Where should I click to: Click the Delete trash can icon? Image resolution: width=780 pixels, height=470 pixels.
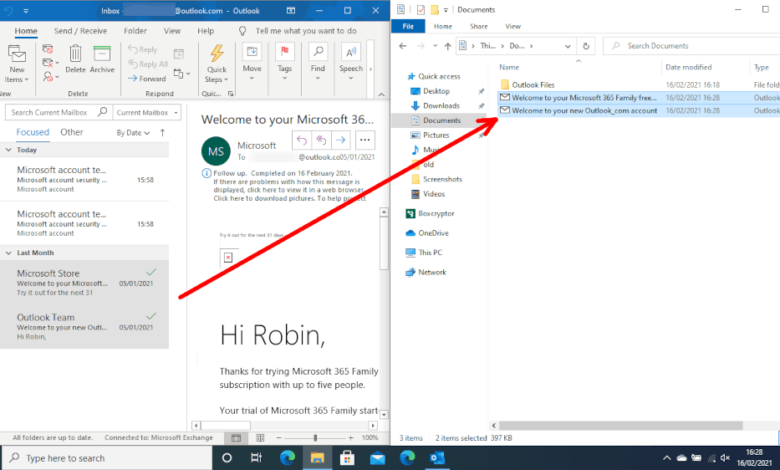point(75,54)
